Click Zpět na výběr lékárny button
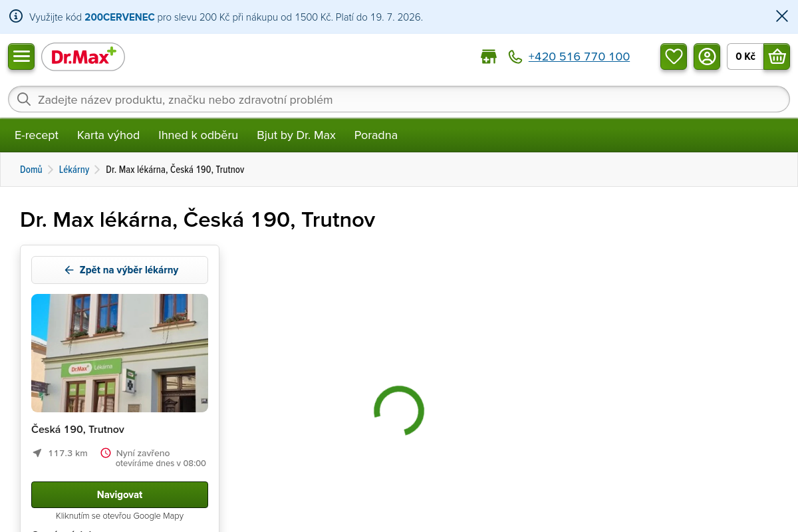 point(120,270)
